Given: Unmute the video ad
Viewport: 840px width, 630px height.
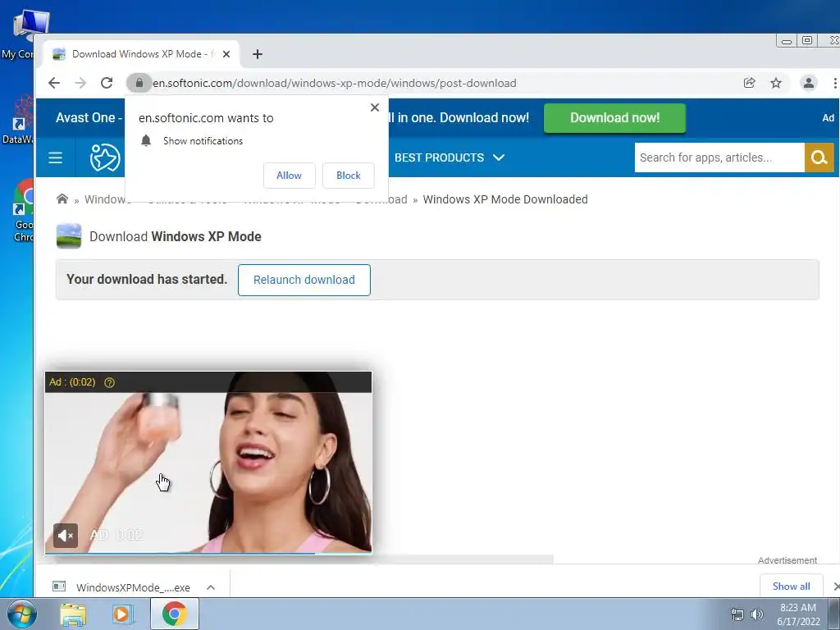Looking at the screenshot, I should pyautogui.click(x=66, y=535).
